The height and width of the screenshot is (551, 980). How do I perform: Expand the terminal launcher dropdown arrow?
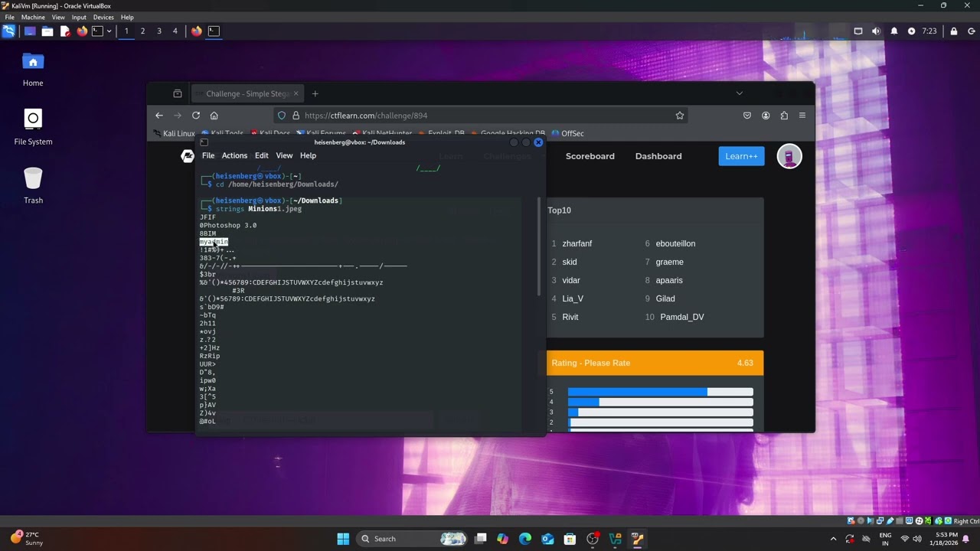109,31
